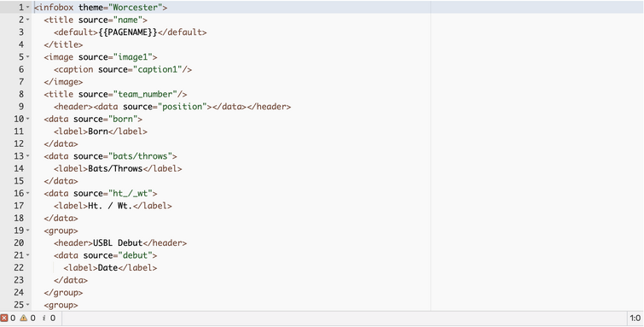Image resolution: width=644 pixels, height=327 pixels.
Task: Fold the ht_/_wt data block on line 16
Action: 27,193
